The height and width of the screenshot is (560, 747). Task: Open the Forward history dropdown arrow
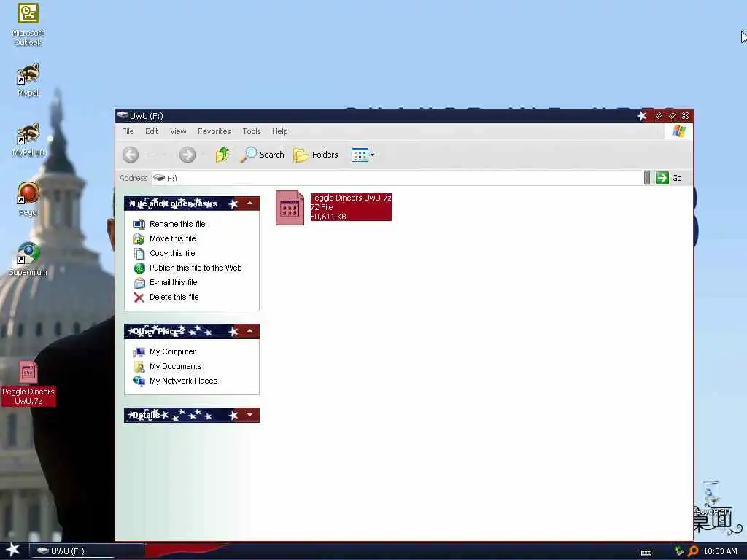[x=204, y=155]
